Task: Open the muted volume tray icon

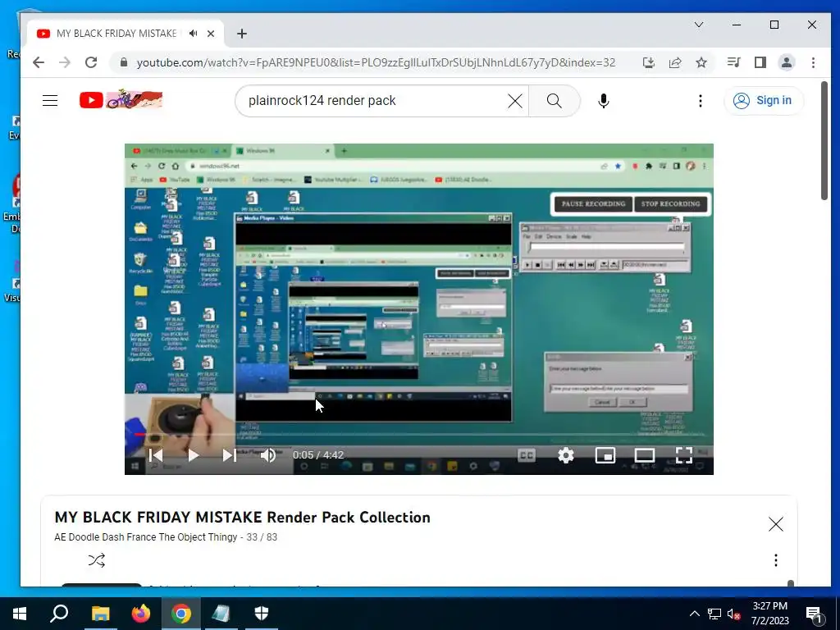Action: coord(733,614)
